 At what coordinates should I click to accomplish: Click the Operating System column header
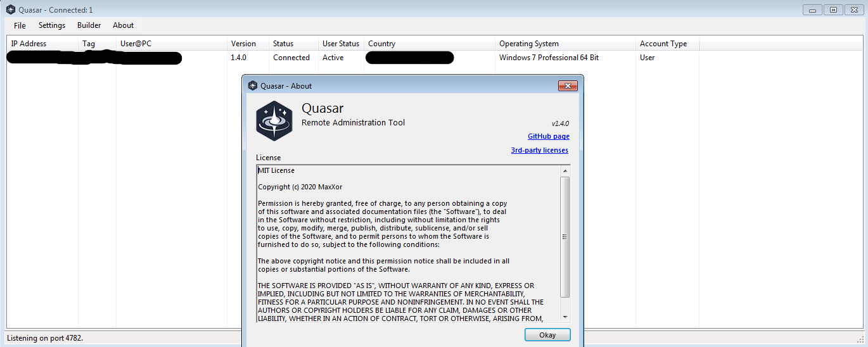565,44
